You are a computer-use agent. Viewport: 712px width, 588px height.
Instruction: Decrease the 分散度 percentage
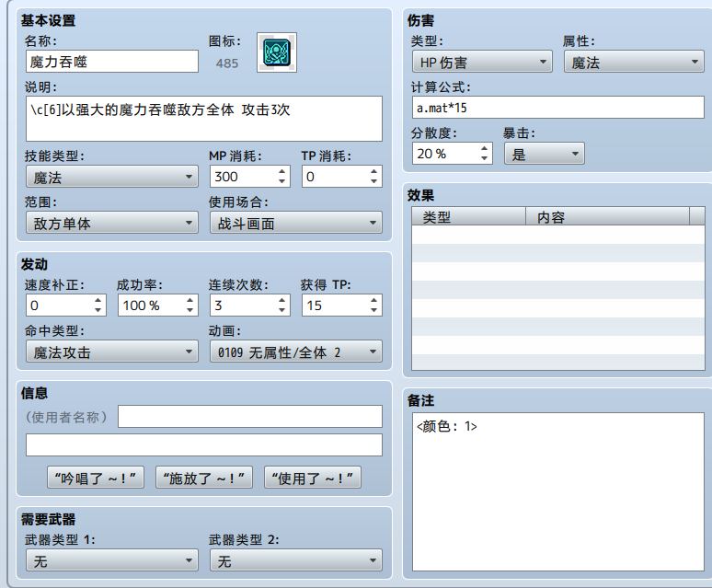[x=485, y=158]
